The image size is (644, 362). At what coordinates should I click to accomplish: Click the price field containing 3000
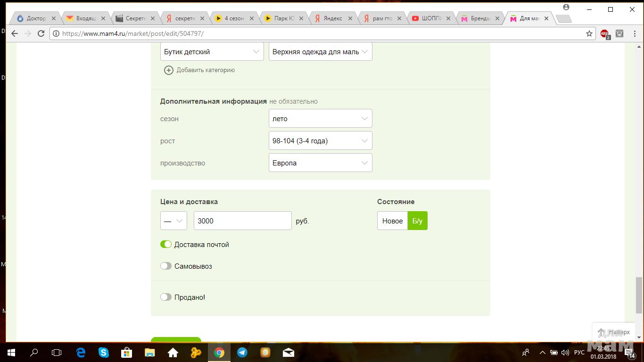point(242,221)
